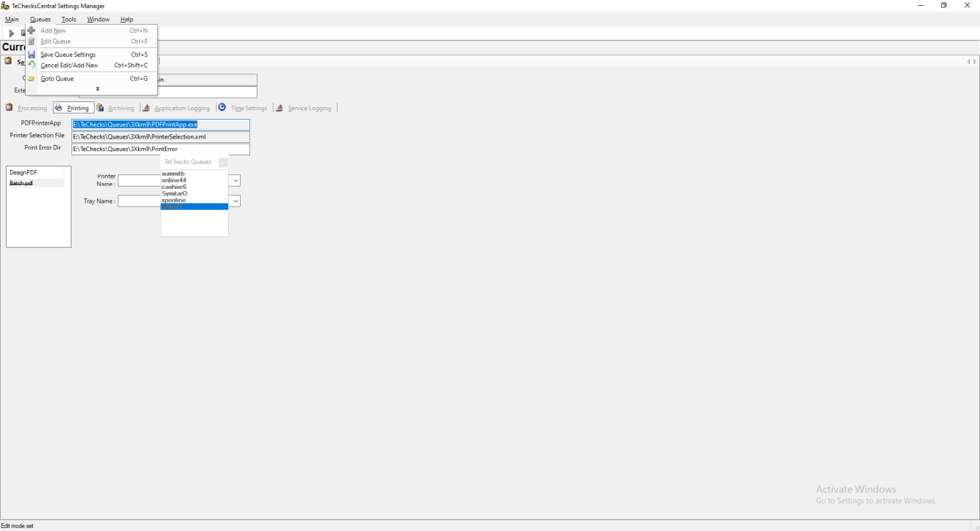Click the TeChecksCentral title bar app icon

5,6
